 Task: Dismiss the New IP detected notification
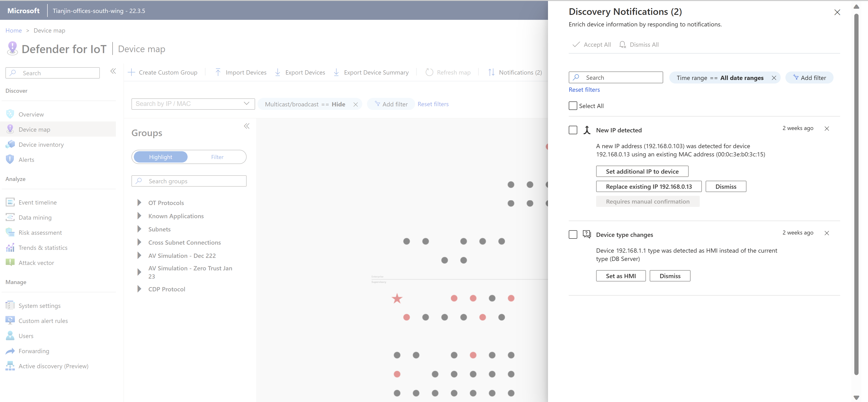click(x=726, y=186)
